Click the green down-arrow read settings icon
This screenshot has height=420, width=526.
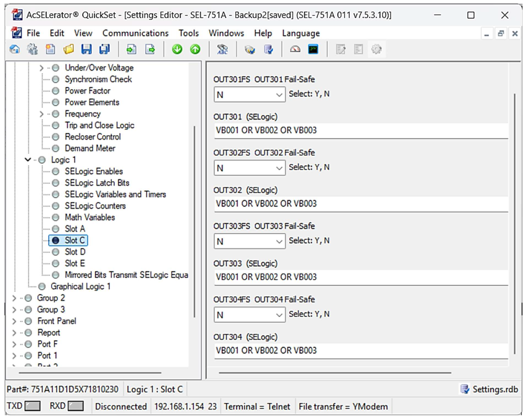tap(177, 49)
